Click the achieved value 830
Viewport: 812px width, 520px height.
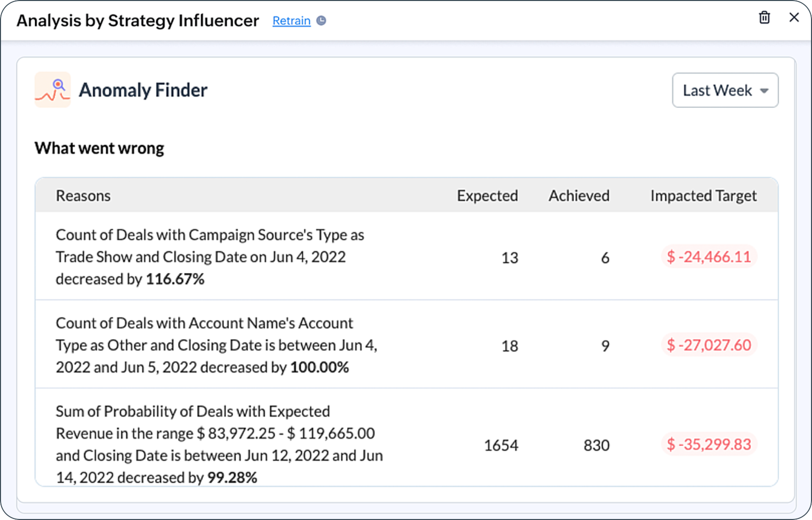point(596,445)
